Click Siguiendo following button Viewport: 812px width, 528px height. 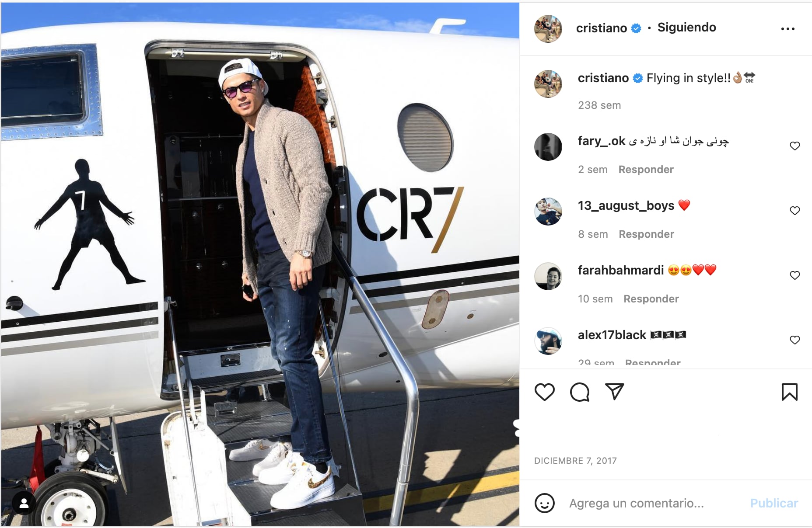coord(686,28)
